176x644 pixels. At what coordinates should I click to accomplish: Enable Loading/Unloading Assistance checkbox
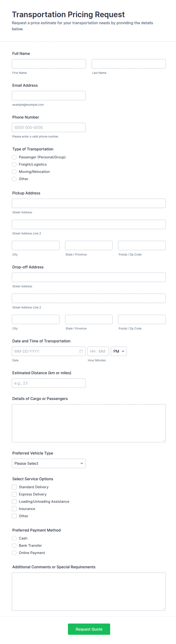click(14, 501)
